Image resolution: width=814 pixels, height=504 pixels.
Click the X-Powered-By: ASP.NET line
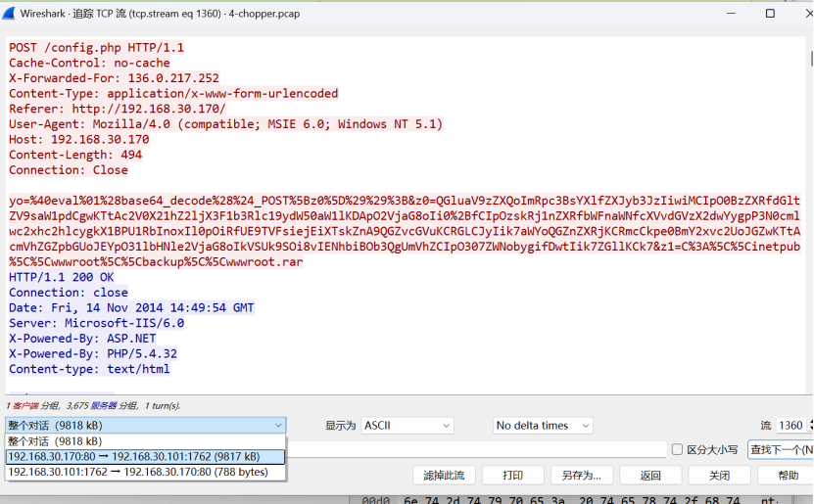pos(82,339)
